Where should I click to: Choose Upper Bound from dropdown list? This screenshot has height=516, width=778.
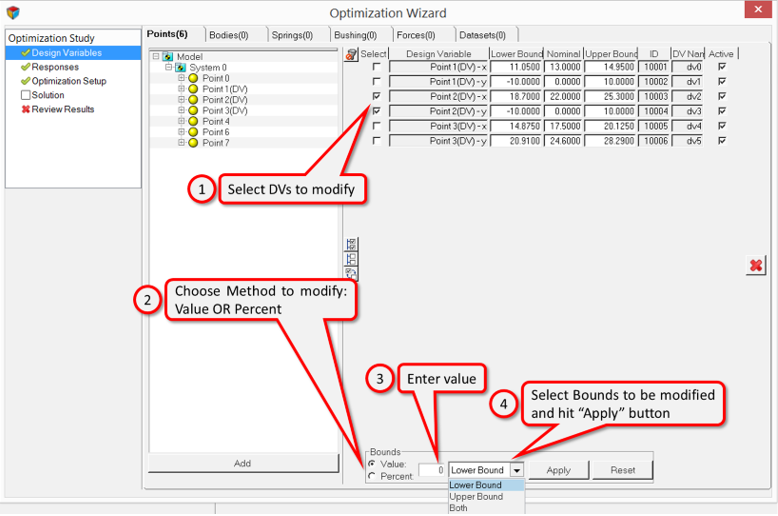[x=486, y=497]
